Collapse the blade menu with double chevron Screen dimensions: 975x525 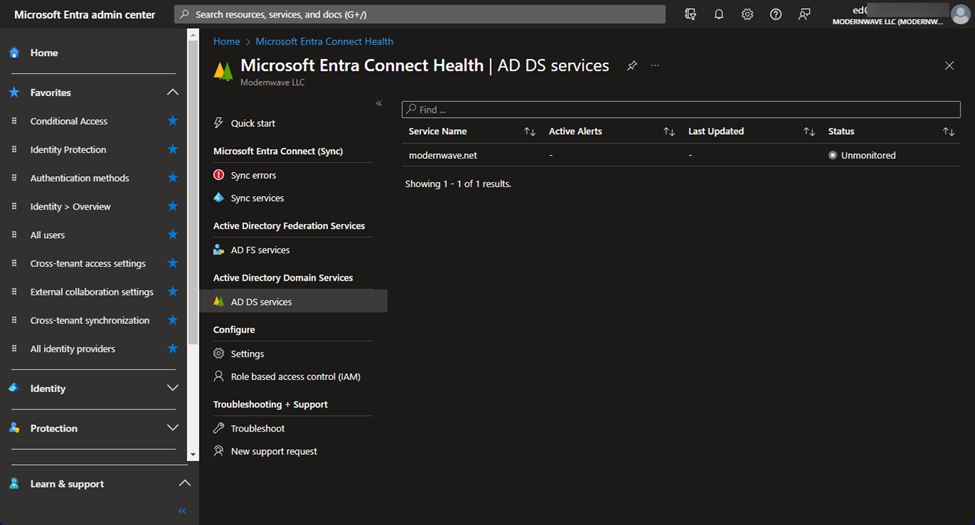[x=379, y=103]
